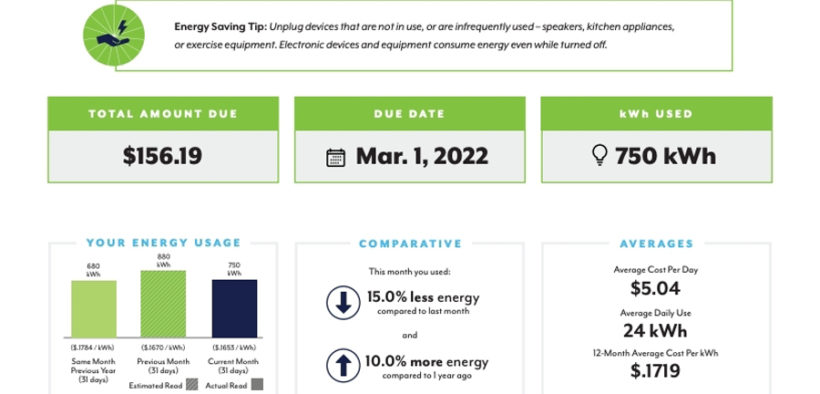Click the Actual Read gray legend square
Screen dimensions: 820x394
tap(257, 385)
